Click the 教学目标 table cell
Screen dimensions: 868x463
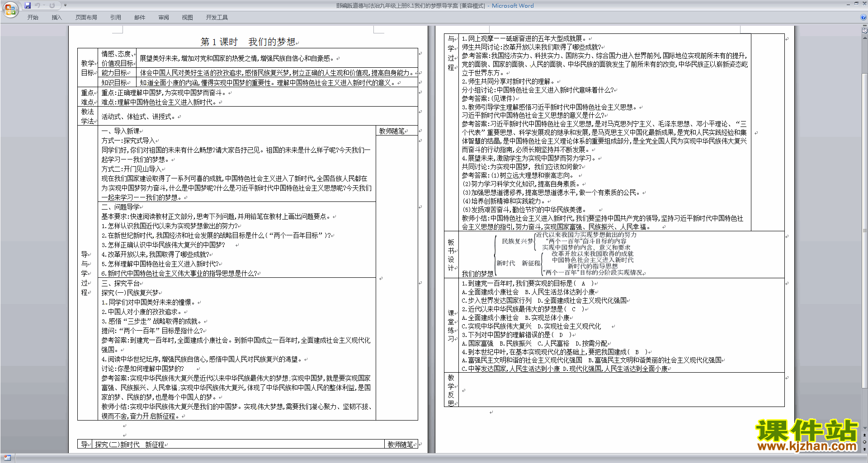click(x=88, y=68)
